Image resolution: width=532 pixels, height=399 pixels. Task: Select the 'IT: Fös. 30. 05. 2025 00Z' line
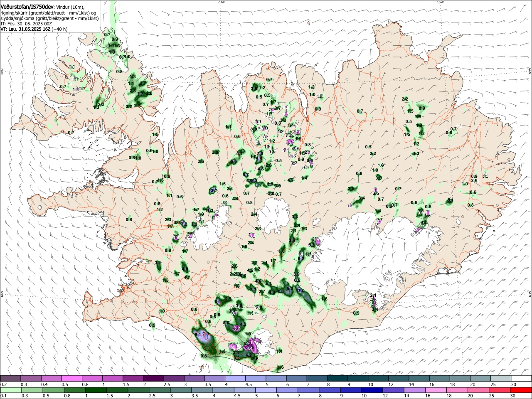coord(26,24)
